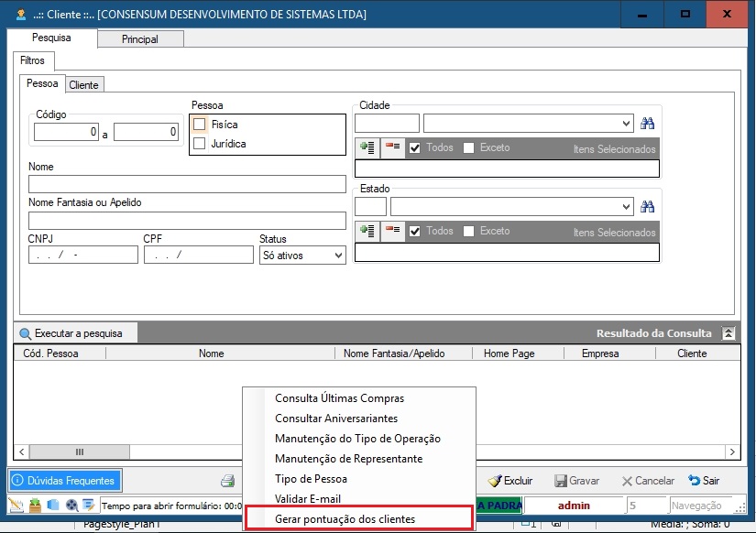
Task: Open the Dúvidas Frequentes help button
Action: (65, 481)
